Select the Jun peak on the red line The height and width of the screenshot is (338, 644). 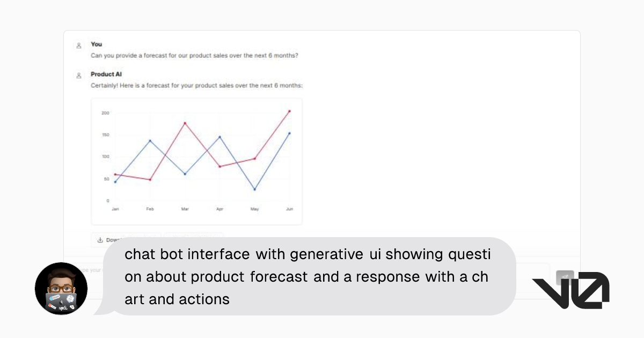(x=289, y=110)
